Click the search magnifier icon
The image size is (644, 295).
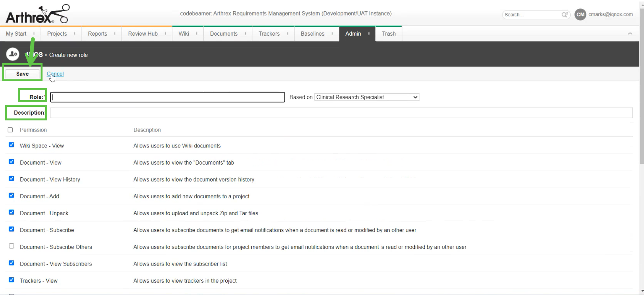[565, 15]
